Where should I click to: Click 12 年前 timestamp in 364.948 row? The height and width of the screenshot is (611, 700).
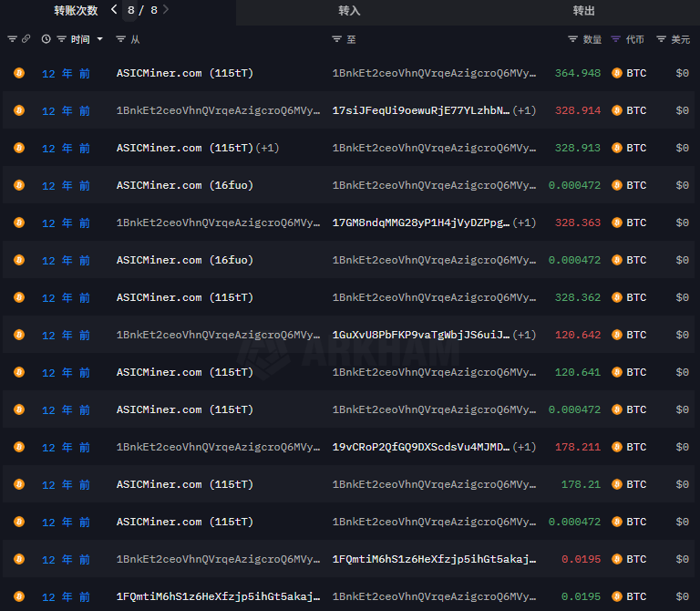[66, 73]
